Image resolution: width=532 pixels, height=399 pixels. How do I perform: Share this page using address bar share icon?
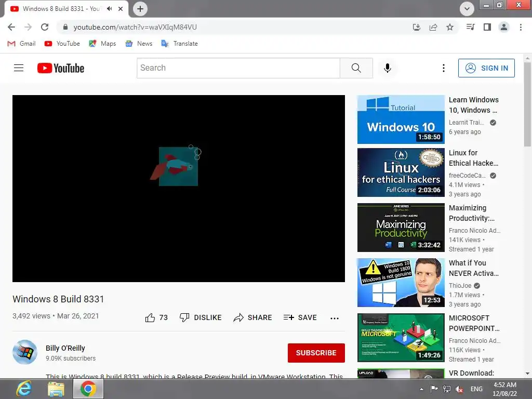point(433,27)
